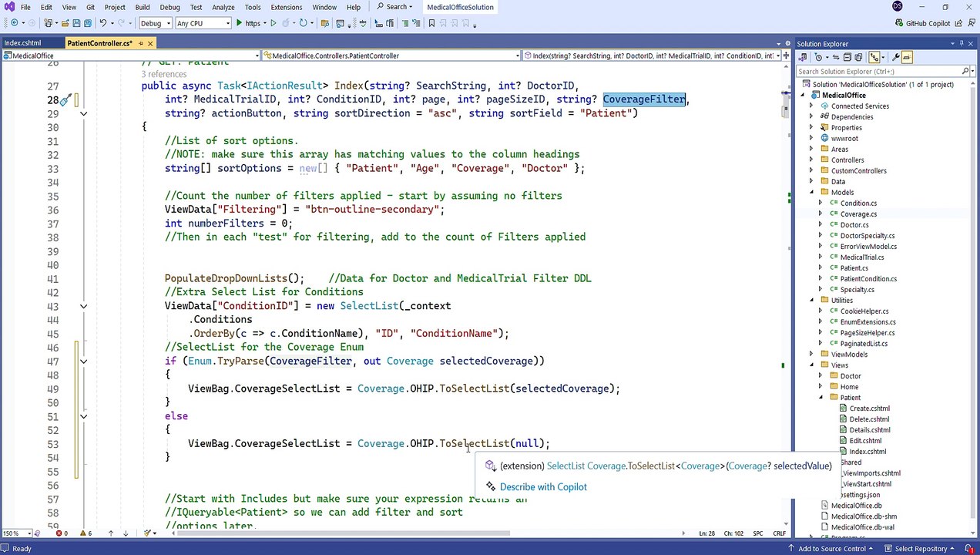Screen dimensions: 980x555
Task: Open the Analyze menu
Action: tap(223, 7)
